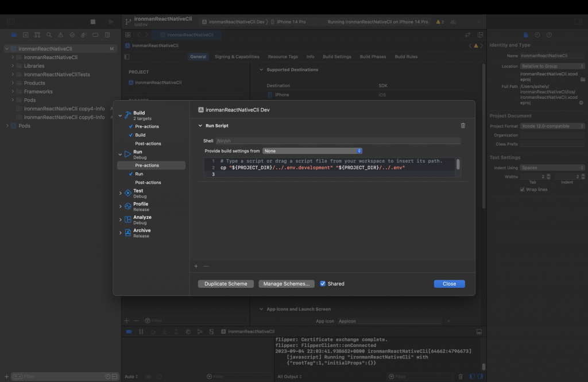The height and width of the screenshot is (382, 588).
Task: Click the Run play button in Xcode toolbar
Action: 111,22
